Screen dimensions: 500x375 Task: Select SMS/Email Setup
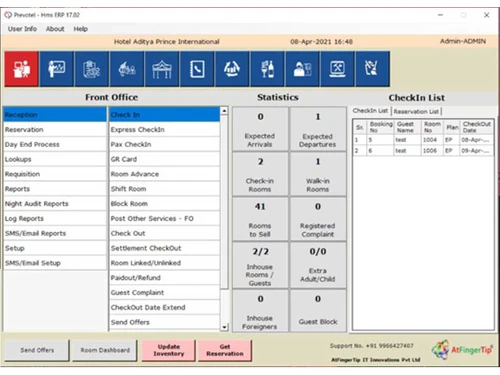(55, 263)
